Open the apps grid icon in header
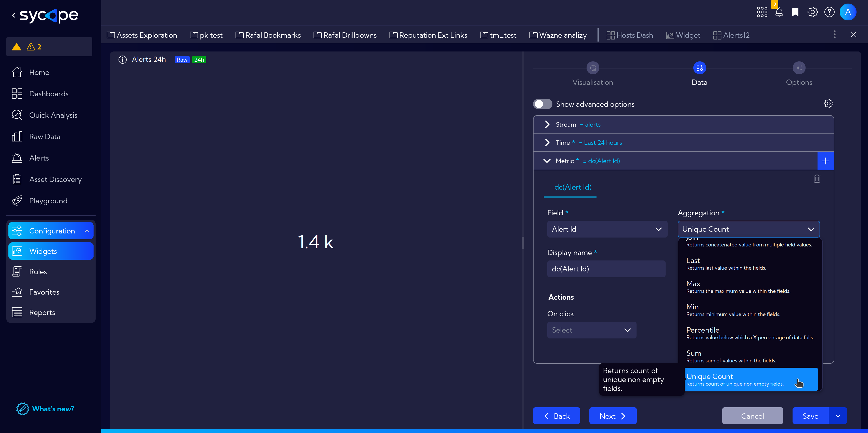The height and width of the screenshot is (433, 868). [762, 12]
